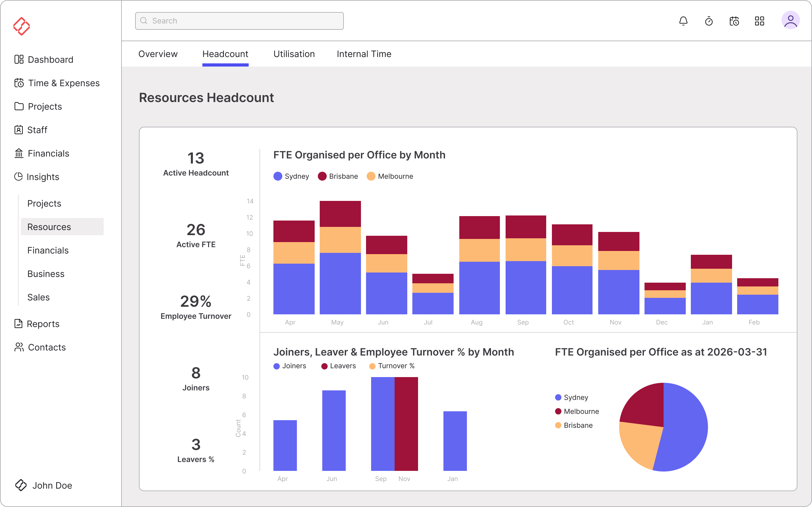The image size is (812, 507).
Task: Open John Doe profile link
Action: [x=52, y=485]
